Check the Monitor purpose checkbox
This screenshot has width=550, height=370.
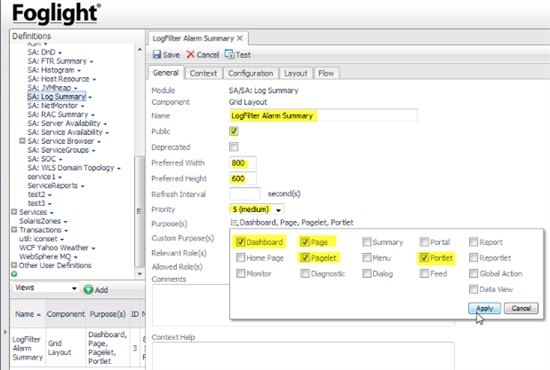[240, 273]
